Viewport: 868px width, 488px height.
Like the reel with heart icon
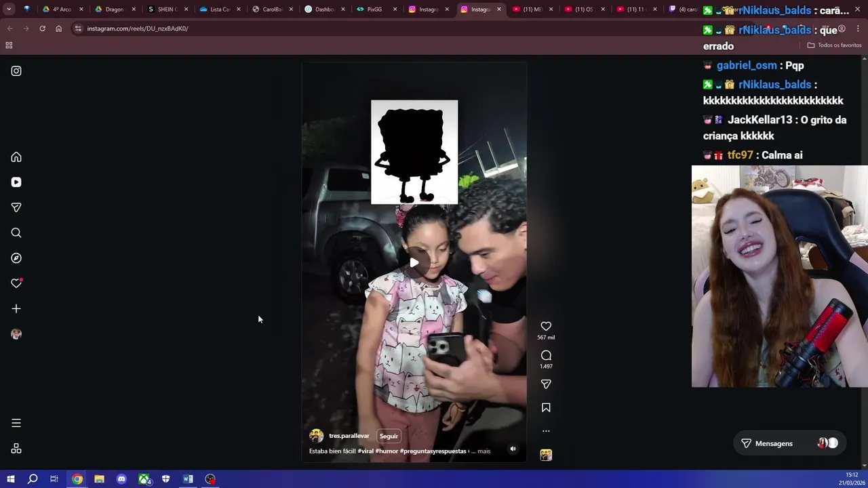[x=546, y=327]
